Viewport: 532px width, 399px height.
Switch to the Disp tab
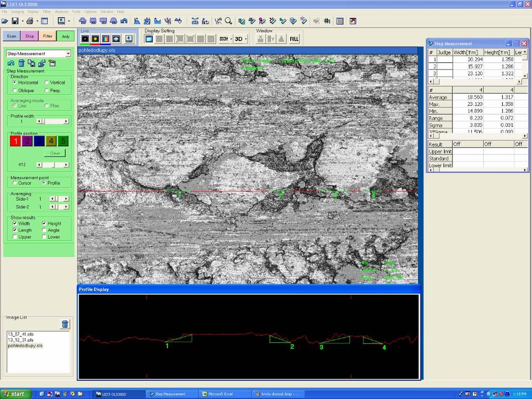click(30, 36)
